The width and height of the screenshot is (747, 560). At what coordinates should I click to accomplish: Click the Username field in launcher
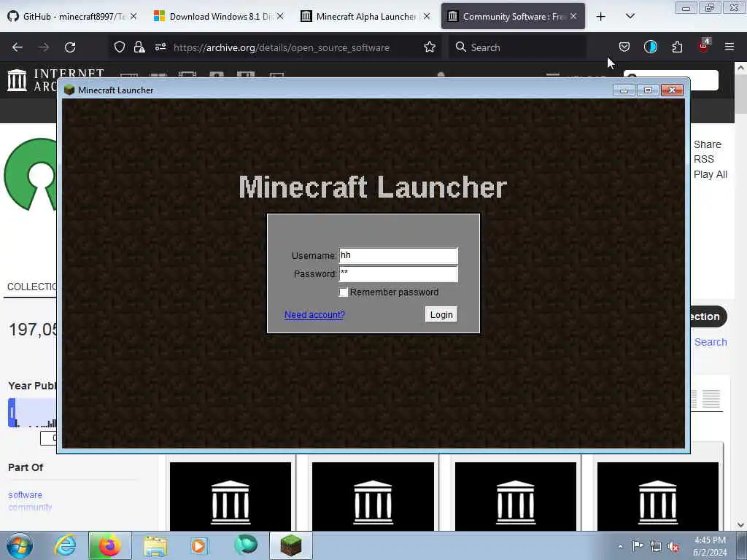click(x=398, y=256)
